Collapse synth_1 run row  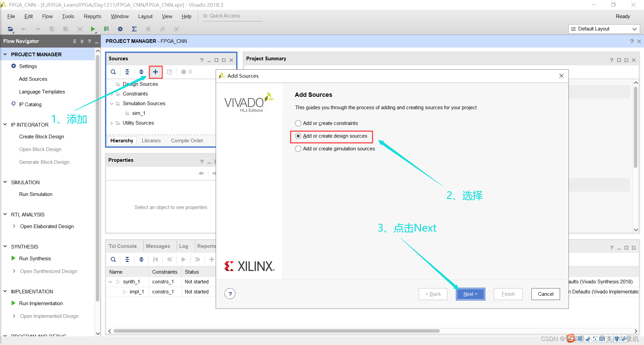click(x=110, y=282)
